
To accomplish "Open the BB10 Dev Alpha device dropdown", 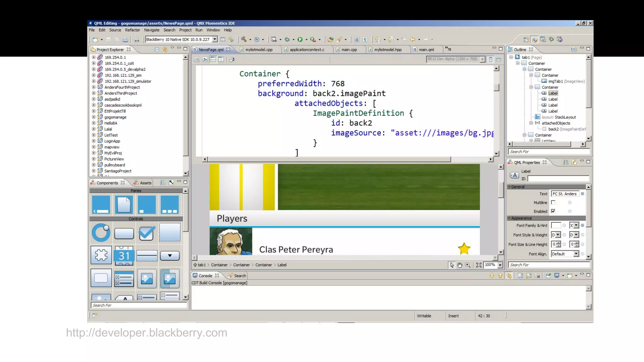I will [483, 59].
